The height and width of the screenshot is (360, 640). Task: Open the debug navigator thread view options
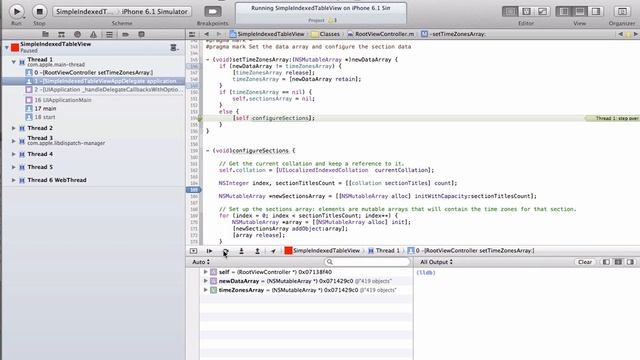tap(174, 48)
